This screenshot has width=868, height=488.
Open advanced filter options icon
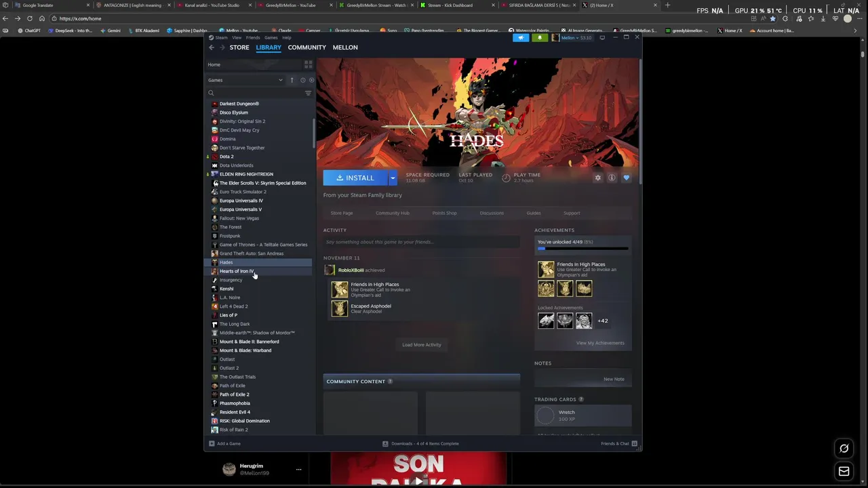pos(308,93)
